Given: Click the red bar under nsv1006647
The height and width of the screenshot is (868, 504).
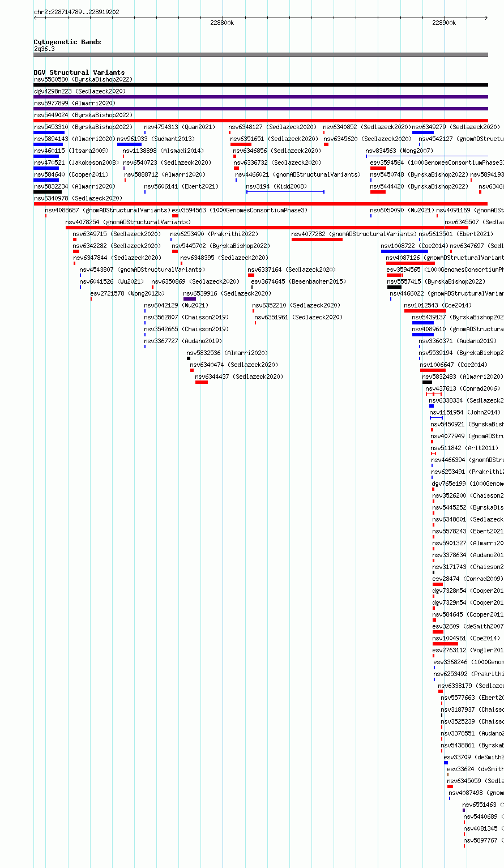Looking at the screenshot, I should (x=433, y=370).
